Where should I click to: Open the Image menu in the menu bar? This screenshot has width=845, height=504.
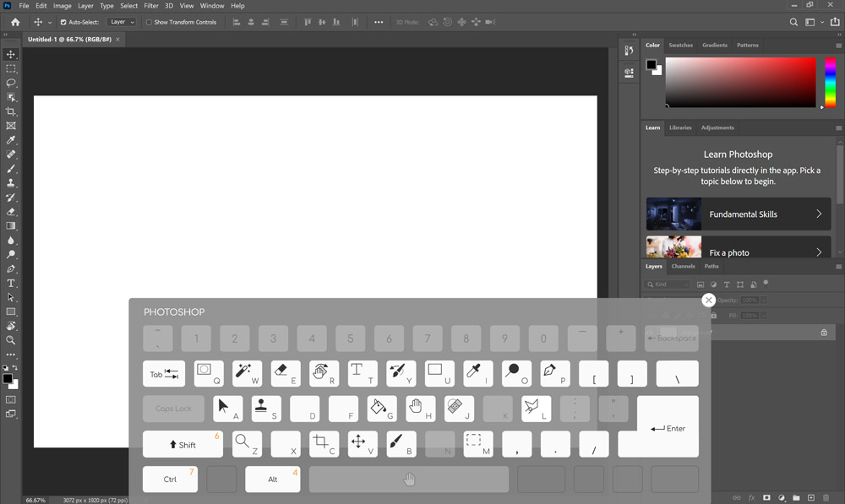[x=62, y=6]
